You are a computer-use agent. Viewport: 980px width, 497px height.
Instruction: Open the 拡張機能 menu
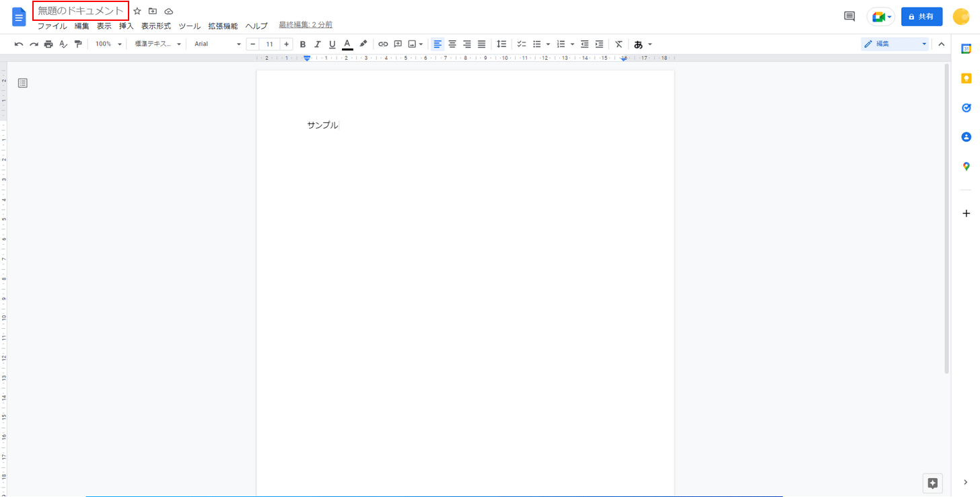(x=223, y=26)
